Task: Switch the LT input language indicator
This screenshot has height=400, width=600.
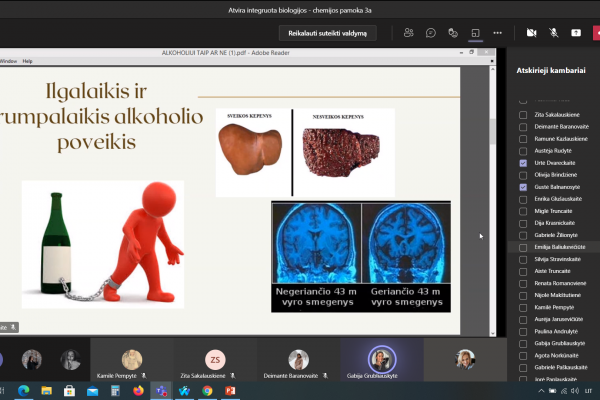Action: tap(588, 391)
